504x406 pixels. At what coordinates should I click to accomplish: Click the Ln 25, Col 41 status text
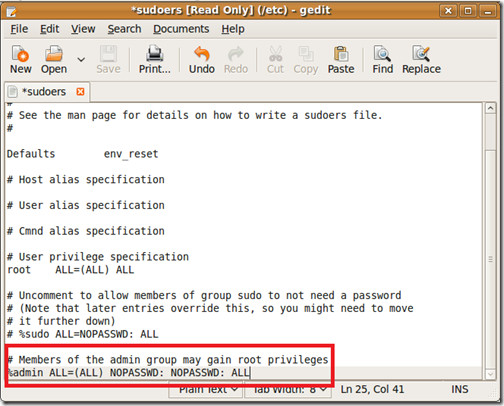[372, 389]
